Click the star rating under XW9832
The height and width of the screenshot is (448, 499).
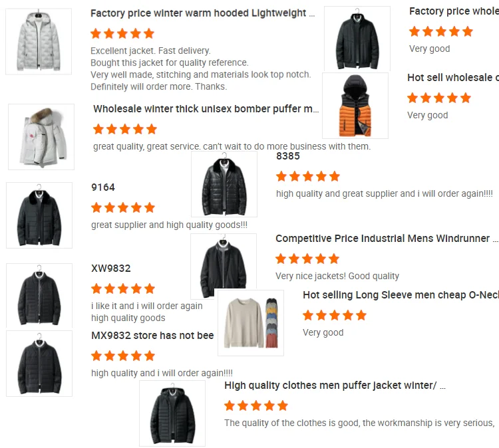point(123,288)
